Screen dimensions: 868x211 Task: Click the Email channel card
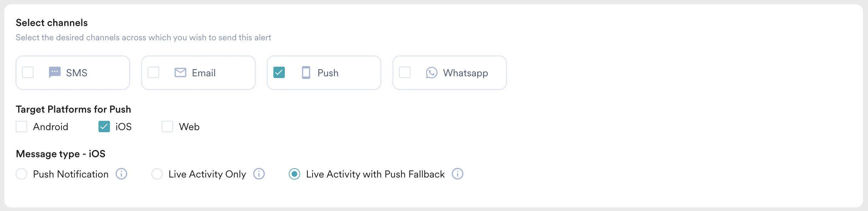(198, 73)
